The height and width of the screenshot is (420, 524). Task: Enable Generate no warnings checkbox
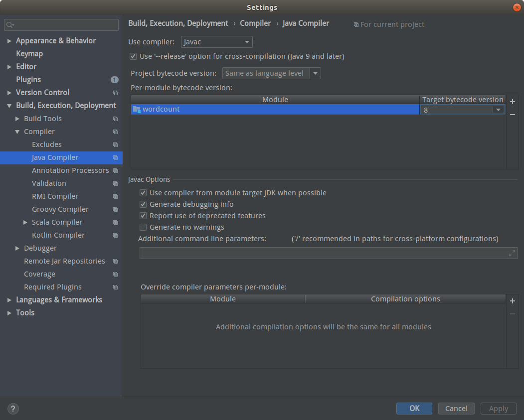[143, 227]
